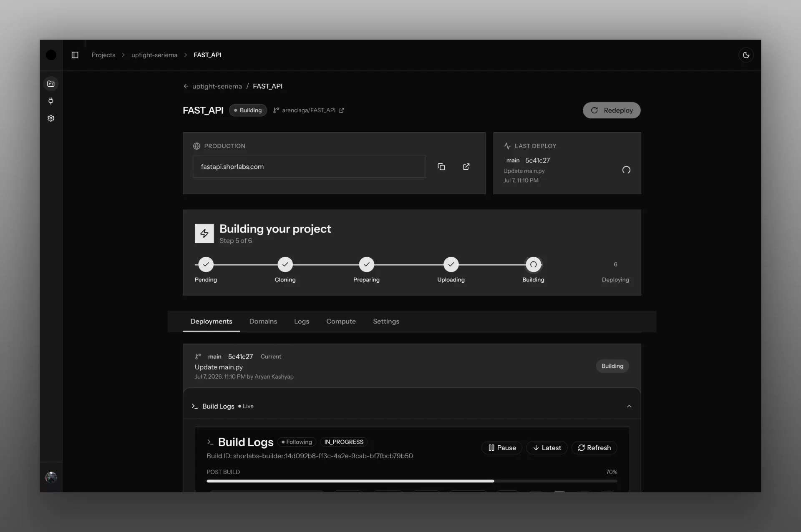
Task: Click the Redeploy button
Action: click(612, 110)
